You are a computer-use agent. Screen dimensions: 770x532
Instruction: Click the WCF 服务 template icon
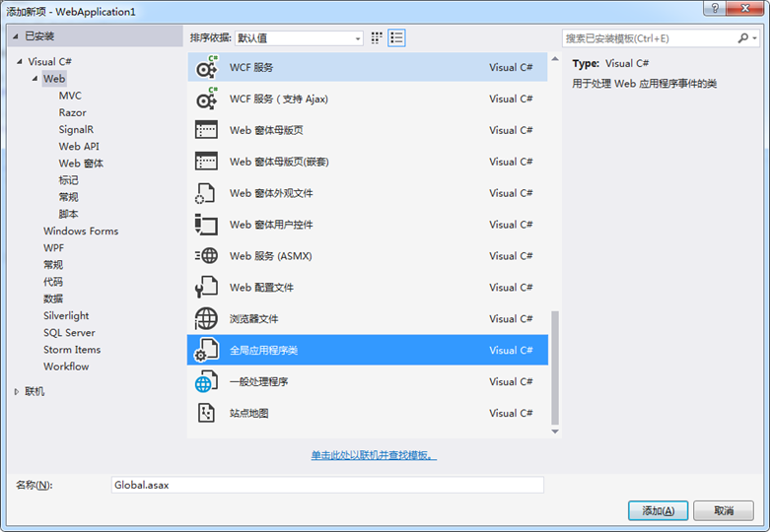click(206, 67)
